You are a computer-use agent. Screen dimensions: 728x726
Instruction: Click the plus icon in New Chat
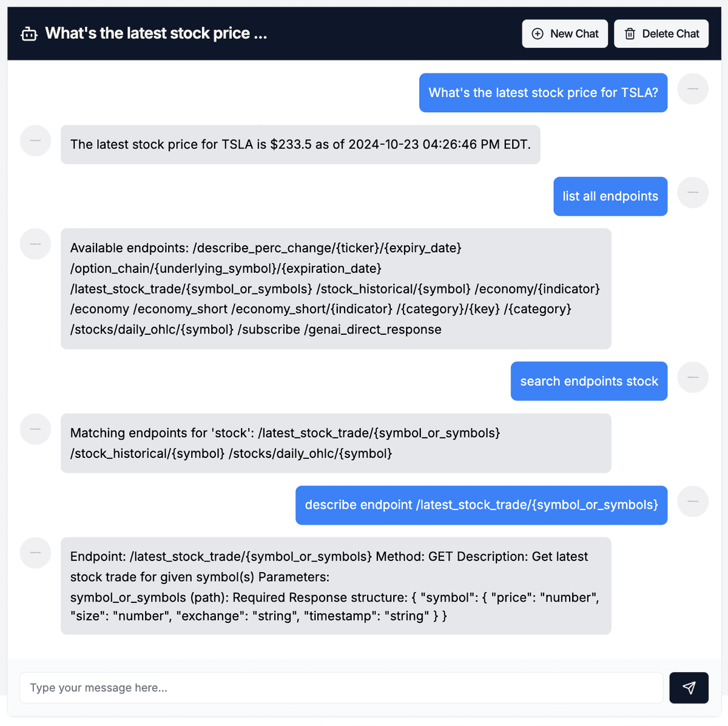pos(538,34)
